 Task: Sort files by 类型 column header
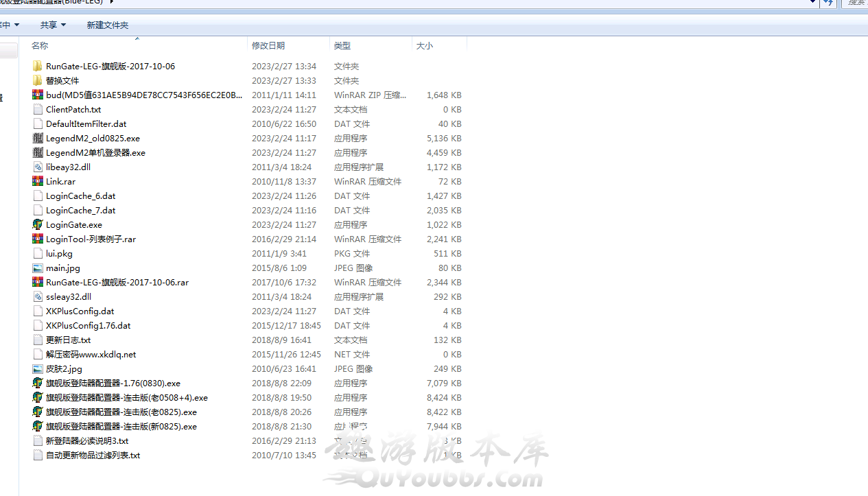tap(342, 46)
